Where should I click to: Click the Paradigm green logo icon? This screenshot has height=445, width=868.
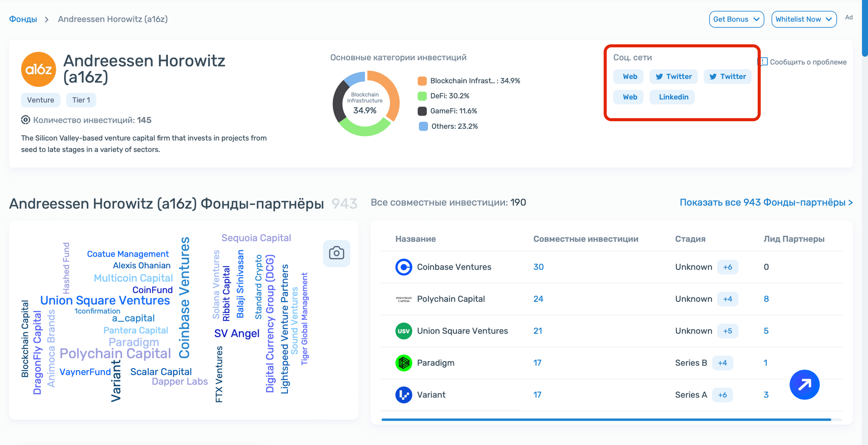click(x=404, y=363)
